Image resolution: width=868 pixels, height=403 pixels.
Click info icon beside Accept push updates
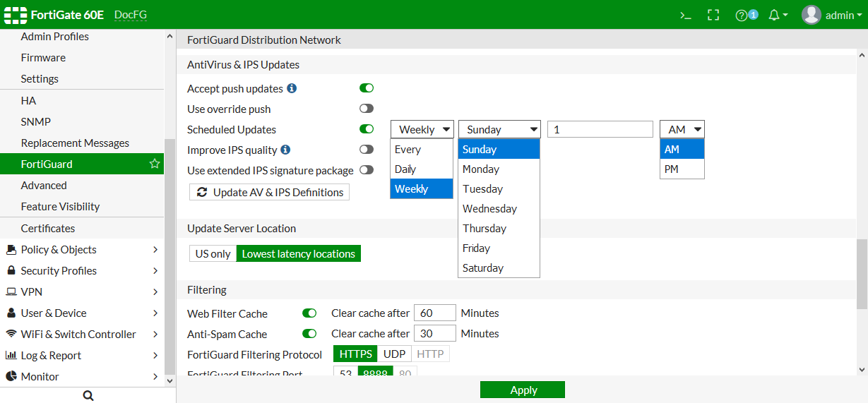(x=292, y=89)
